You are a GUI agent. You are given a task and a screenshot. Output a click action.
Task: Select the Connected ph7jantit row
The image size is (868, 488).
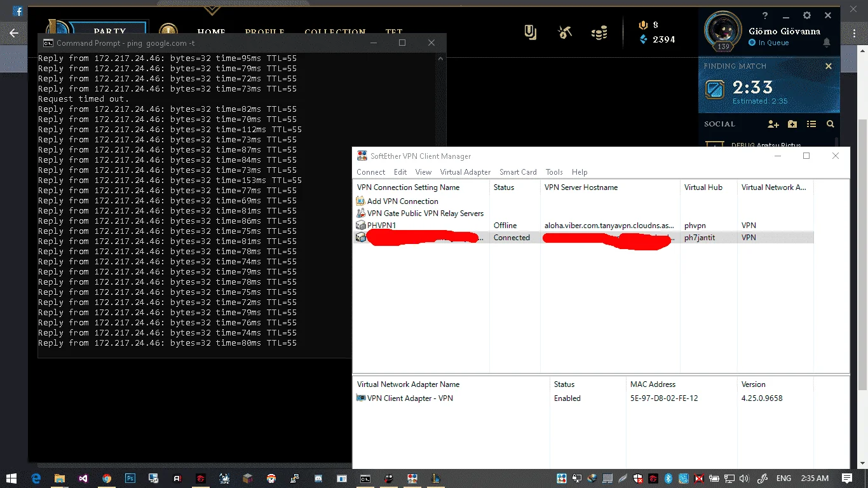click(583, 238)
